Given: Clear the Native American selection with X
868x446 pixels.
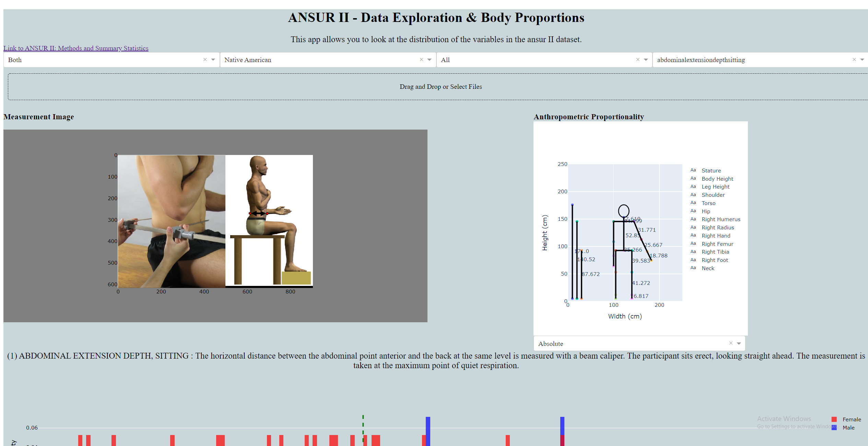Looking at the screenshot, I should [x=421, y=60].
